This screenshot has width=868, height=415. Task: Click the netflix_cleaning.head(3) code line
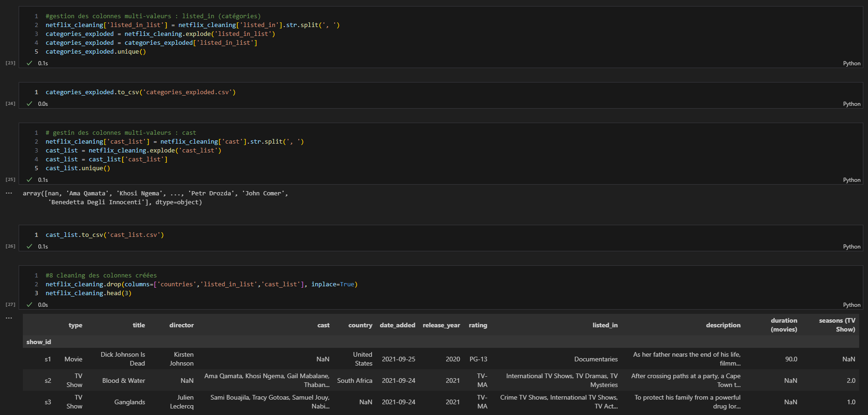[x=88, y=293]
